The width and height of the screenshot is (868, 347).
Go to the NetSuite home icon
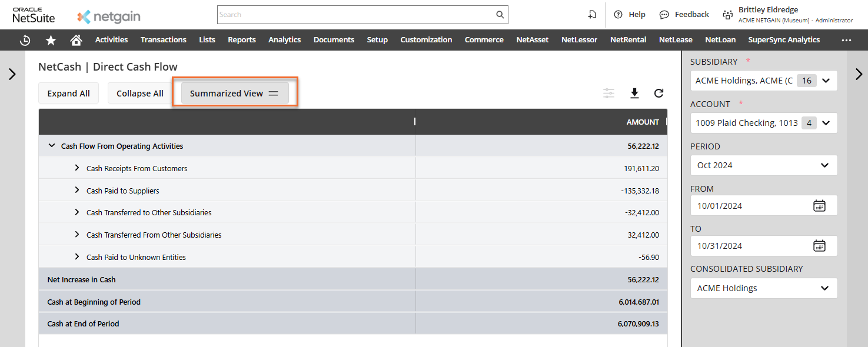(x=76, y=40)
